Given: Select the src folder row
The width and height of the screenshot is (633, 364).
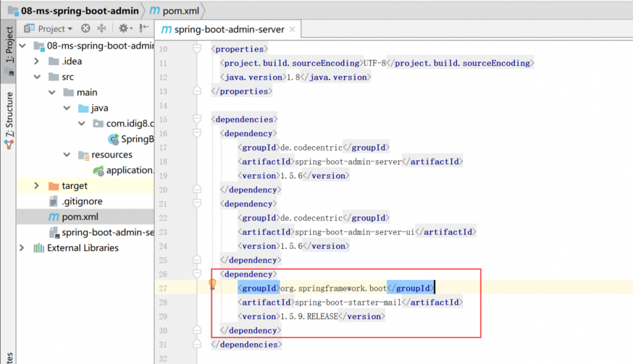Looking at the screenshot, I should tap(85, 77).
